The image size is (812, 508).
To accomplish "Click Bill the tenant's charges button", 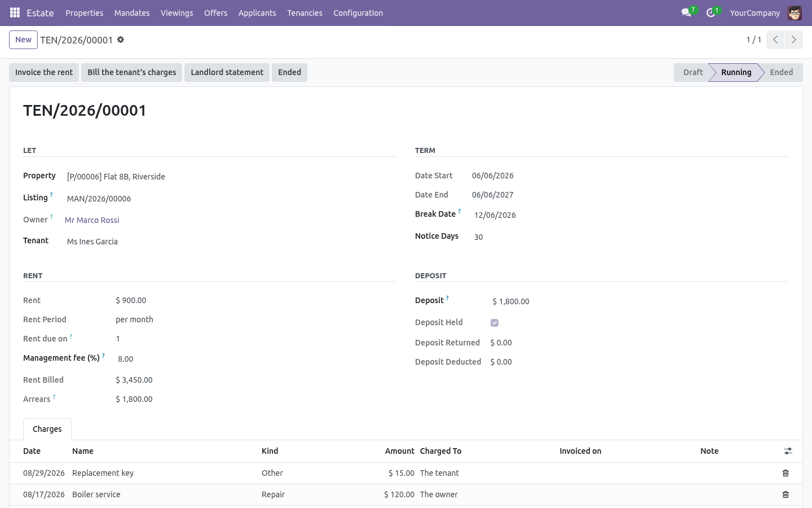I will pos(131,72).
